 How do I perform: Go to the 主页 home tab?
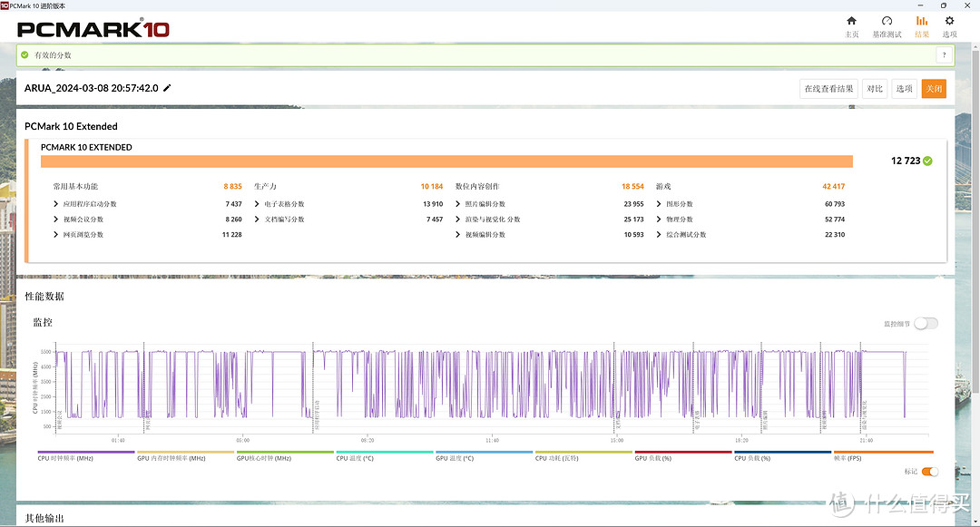coord(851,27)
